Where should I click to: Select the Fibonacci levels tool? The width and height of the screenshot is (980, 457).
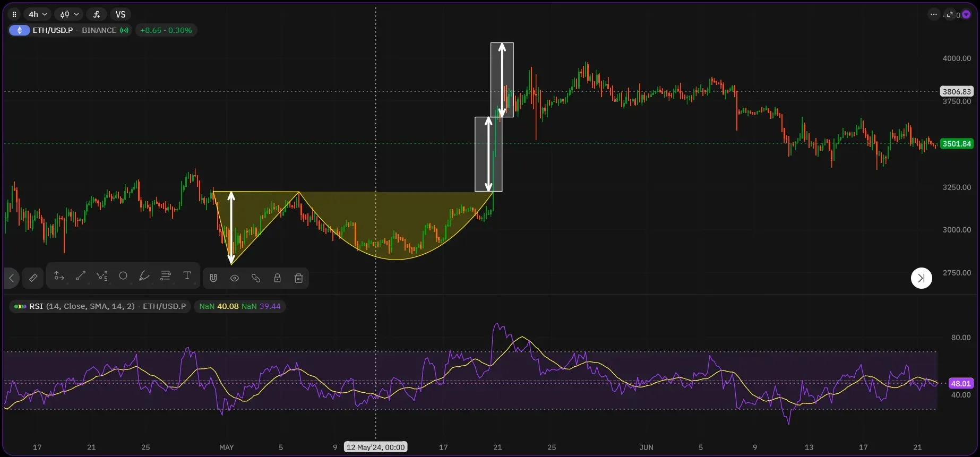166,276
